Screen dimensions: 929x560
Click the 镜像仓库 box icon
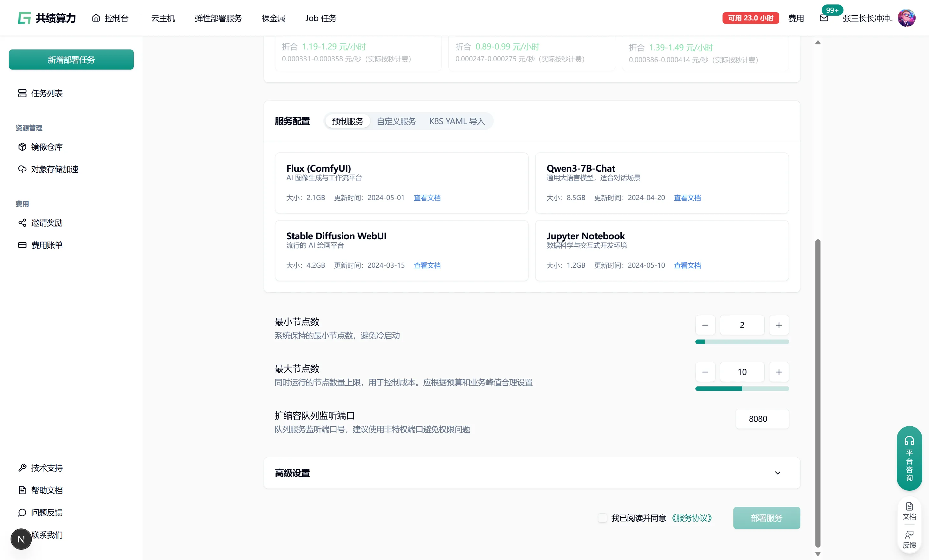click(x=22, y=146)
